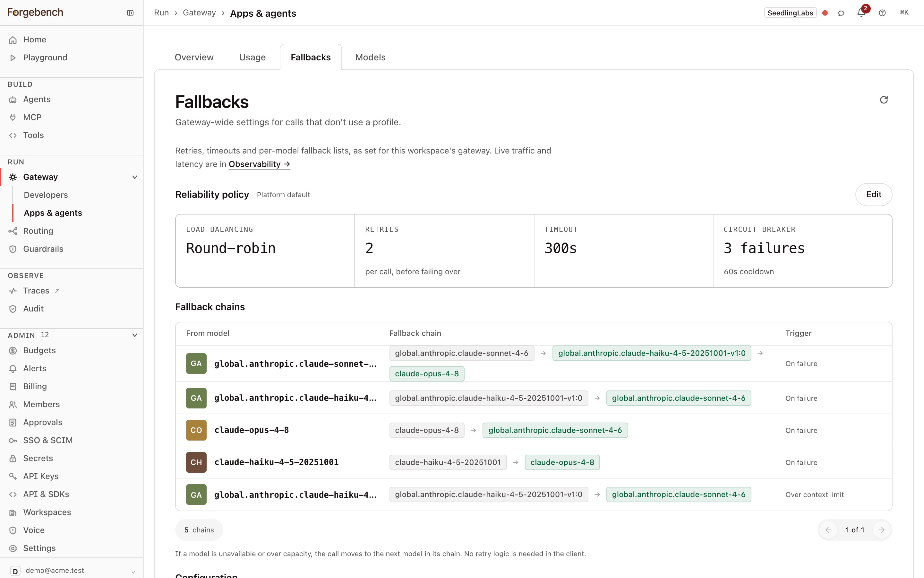Open the Playground play icon

[13, 58]
